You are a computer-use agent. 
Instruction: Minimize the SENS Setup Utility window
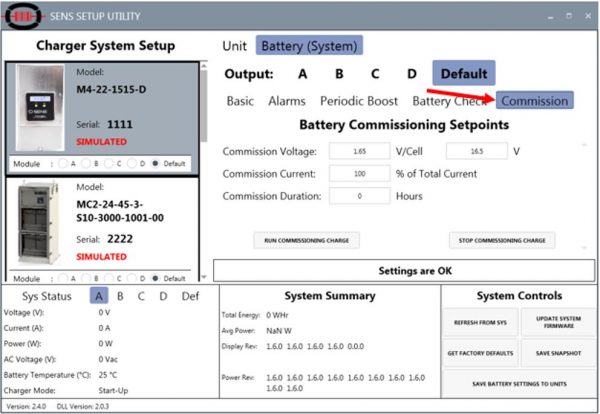(550, 16)
